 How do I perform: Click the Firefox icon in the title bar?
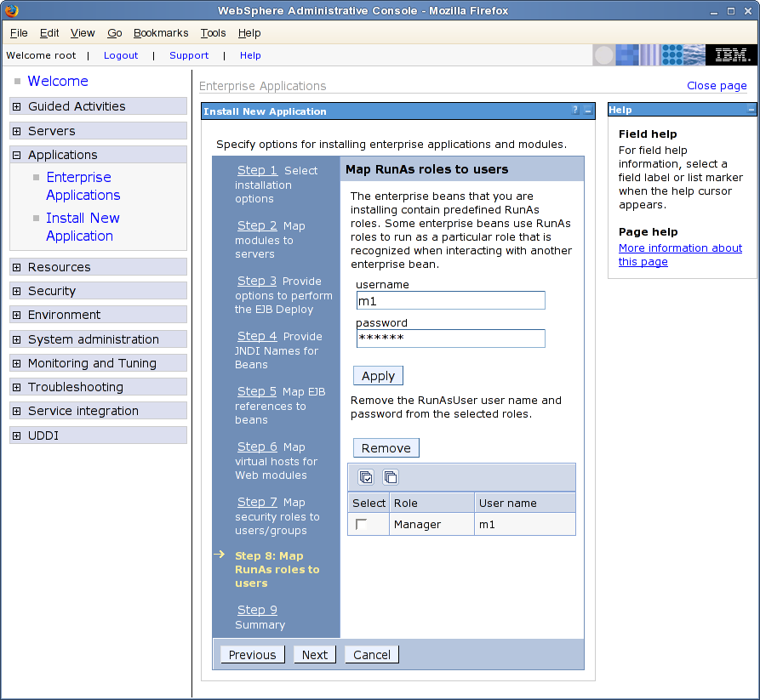pos(11,11)
